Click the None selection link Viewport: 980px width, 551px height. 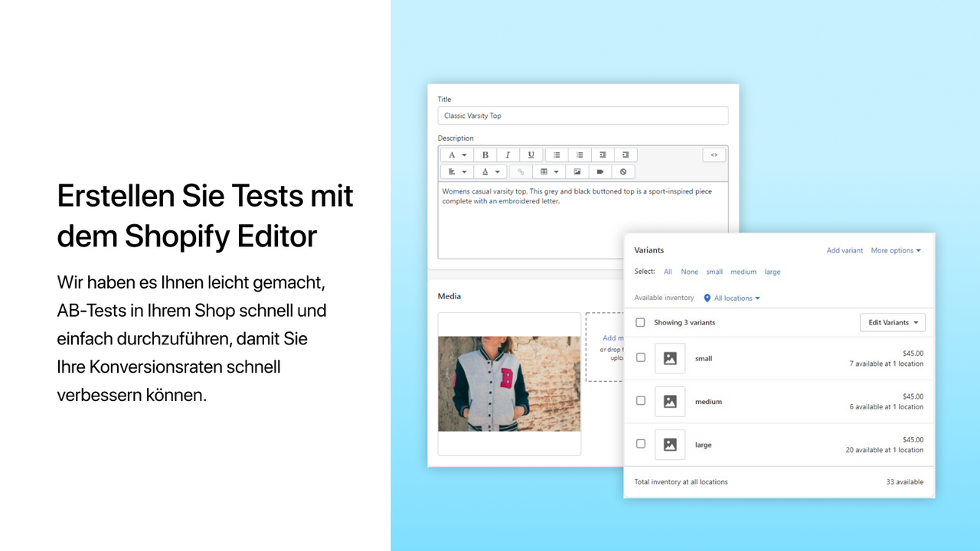[690, 272]
